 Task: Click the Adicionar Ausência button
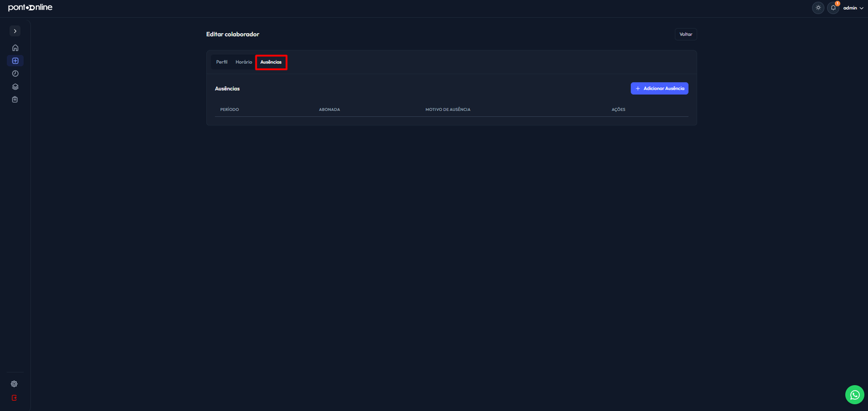660,88
